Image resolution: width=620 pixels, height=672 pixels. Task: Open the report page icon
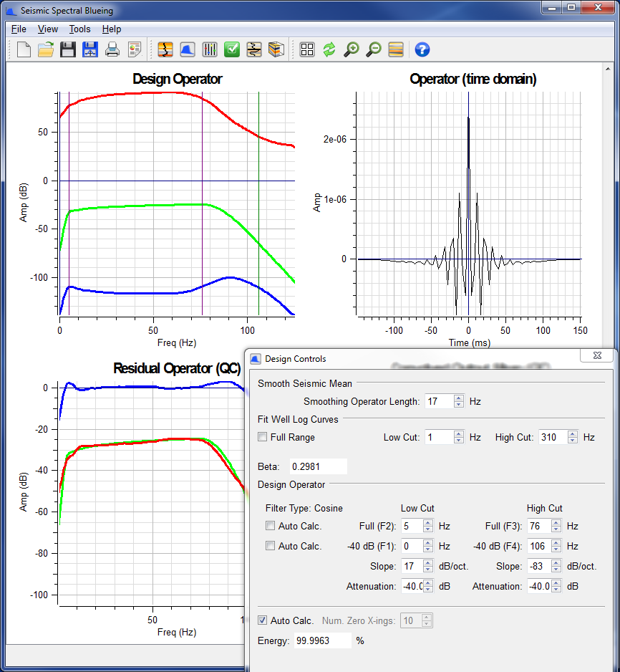135,49
